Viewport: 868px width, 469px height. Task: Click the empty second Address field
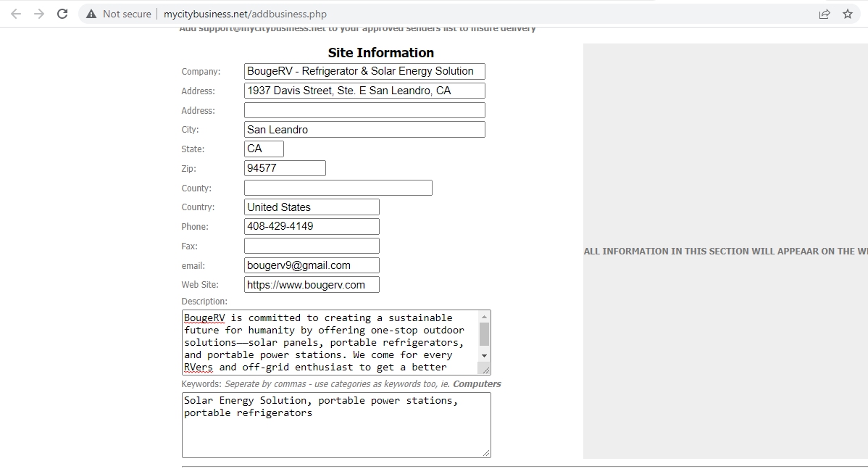point(364,110)
